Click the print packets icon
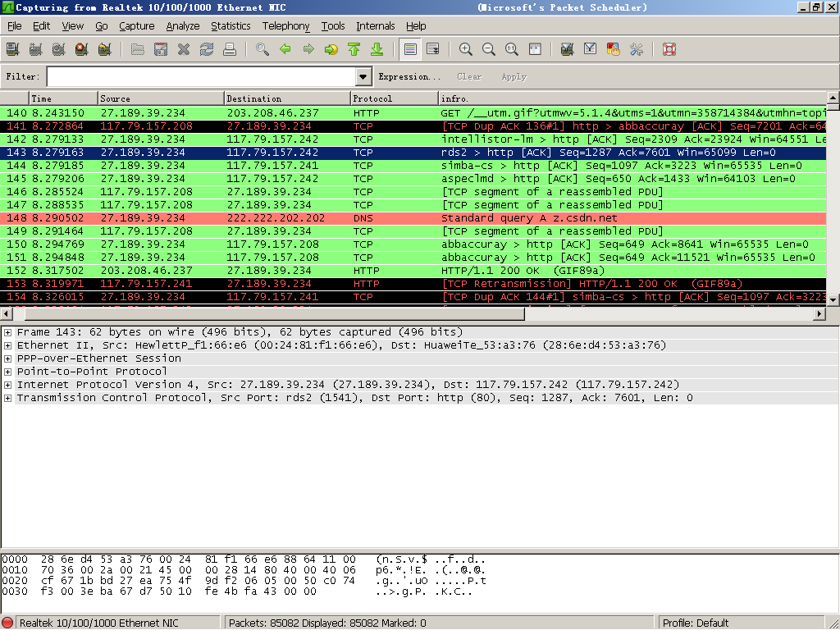Screen dimensions: 840x630 [230, 50]
